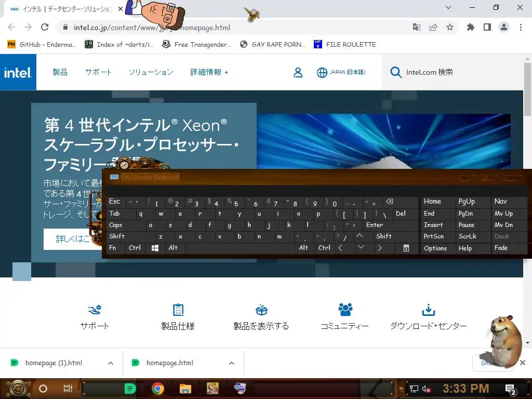The width and height of the screenshot is (532, 399).
Task: Click the tab search chevron in Chrome
Action: tap(448, 7)
